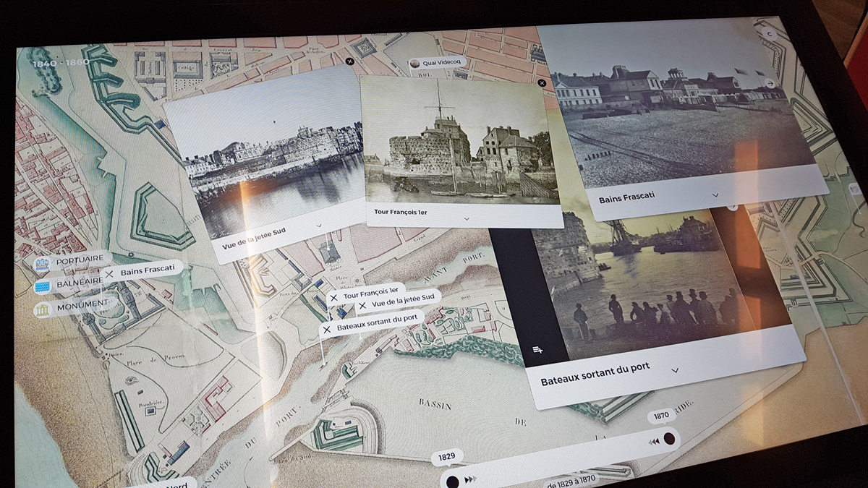The height and width of the screenshot is (488, 868).
Task: Remove the Tour François 1er tag
Action: [x=333, y=297]
